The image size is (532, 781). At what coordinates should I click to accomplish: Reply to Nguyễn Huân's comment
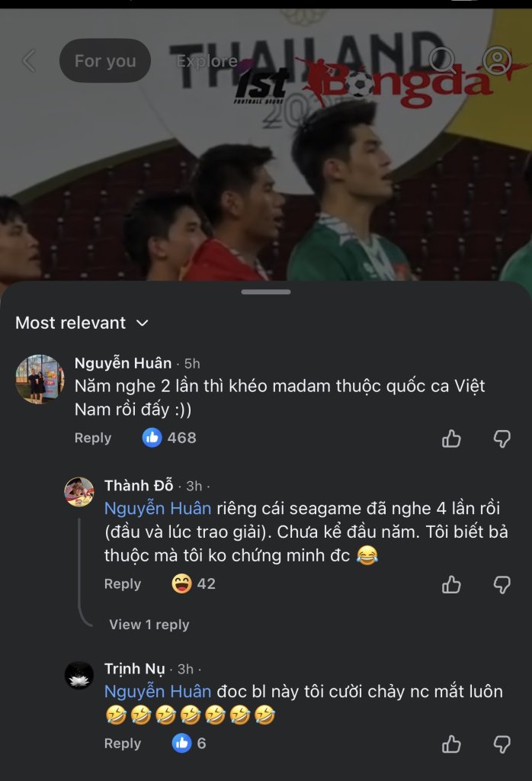pyautogui.click(x=93, y=439)
